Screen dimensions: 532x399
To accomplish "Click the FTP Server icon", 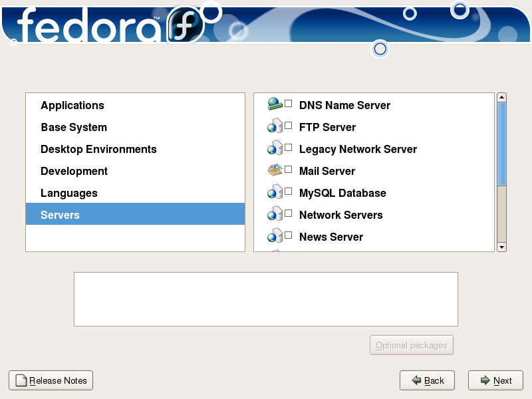I will point(275,126).
